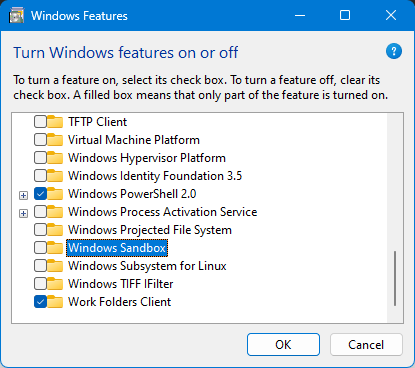Screen dimensions: 415x368
Task: Click the vertical scrollbar thumb in feature list
Action: coord(395,278)
